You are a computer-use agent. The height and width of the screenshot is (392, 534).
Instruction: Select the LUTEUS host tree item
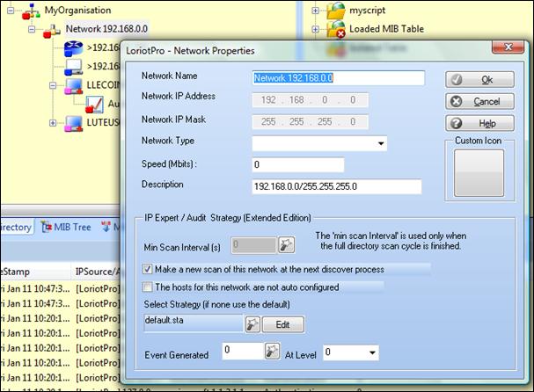coord(103,122)
